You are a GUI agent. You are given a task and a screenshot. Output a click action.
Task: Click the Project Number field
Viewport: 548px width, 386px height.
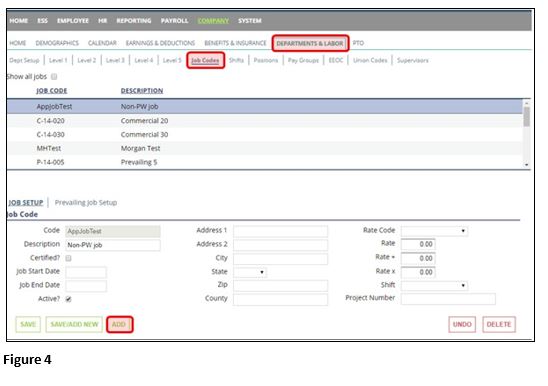pos(448,299)
